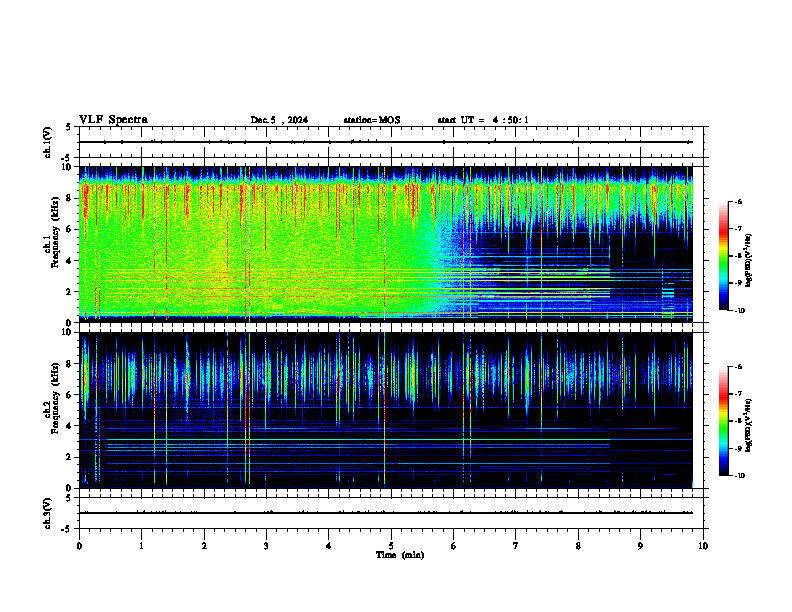Click the "VLF Spectra" plot title
Screen dimensions: 792x612
pyautogui.click(x=113, y=120)
